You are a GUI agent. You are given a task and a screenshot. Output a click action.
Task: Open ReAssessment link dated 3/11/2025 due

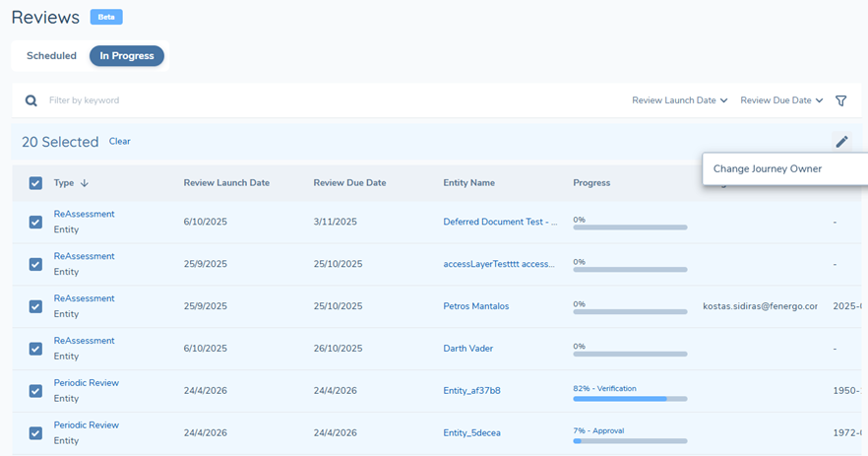pos(85,214)
